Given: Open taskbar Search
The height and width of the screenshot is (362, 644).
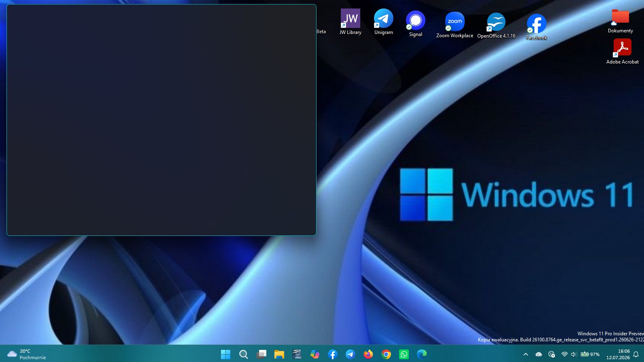Looking at the screenshot, I should [243, 354].
